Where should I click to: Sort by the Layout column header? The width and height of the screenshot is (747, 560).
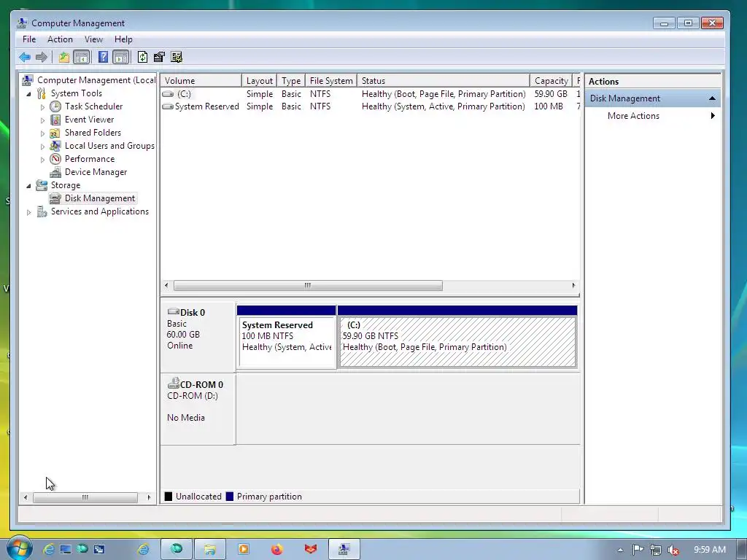point(260,80)
